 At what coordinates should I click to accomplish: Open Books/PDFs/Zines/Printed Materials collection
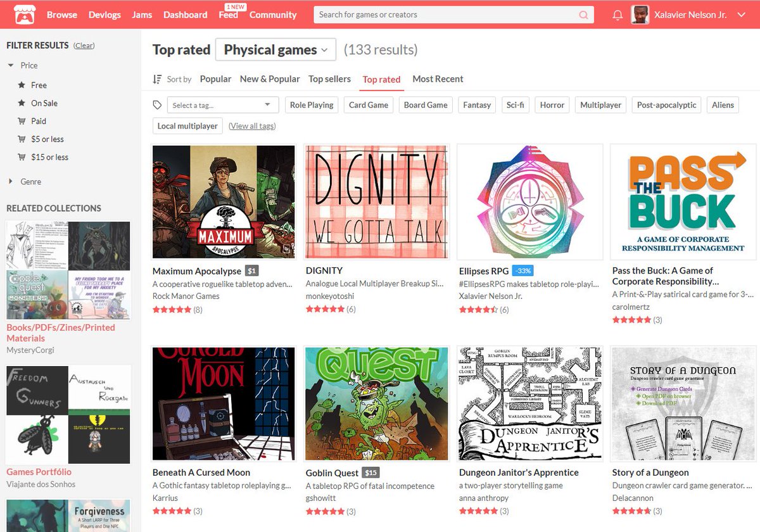(x=61, y=332)
